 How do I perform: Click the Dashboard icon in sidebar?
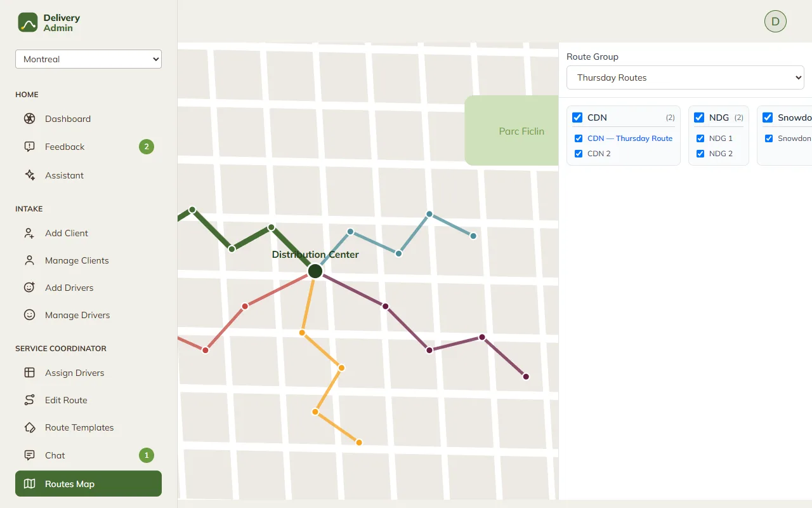point(29,119)
